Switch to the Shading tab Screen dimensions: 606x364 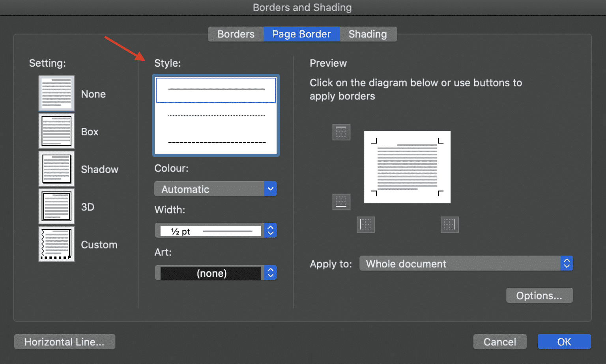367,34
